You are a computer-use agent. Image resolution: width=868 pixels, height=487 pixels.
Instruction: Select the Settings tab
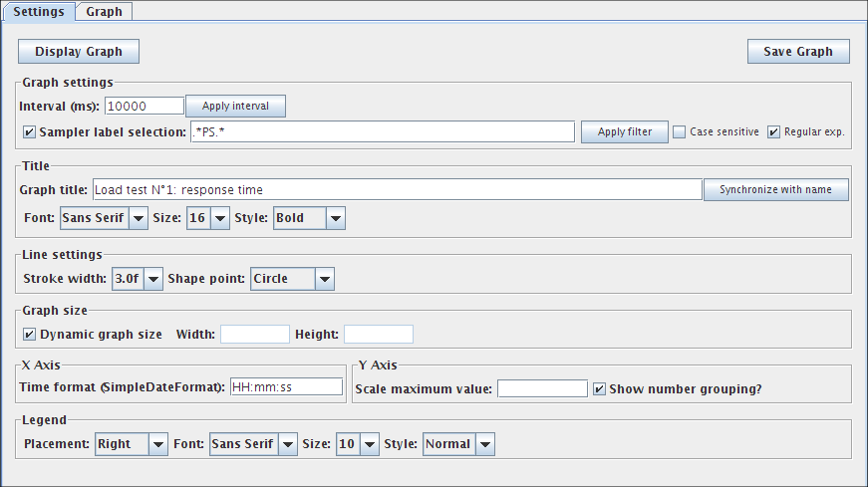(x=39, y=12)
